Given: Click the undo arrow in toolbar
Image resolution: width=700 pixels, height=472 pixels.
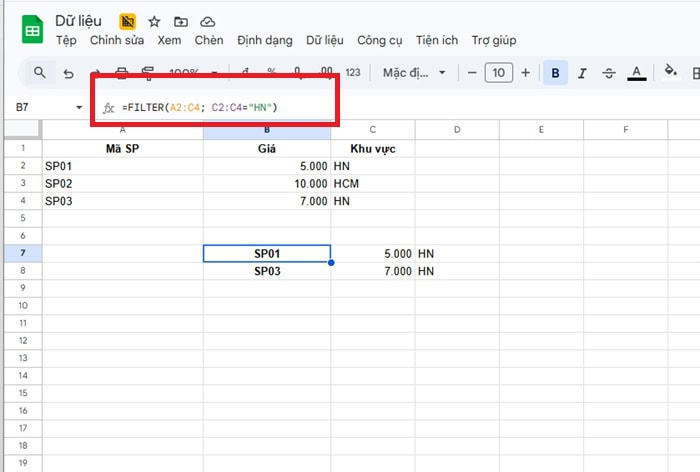Looking at the screenshot, I should (x=68, y=73).
